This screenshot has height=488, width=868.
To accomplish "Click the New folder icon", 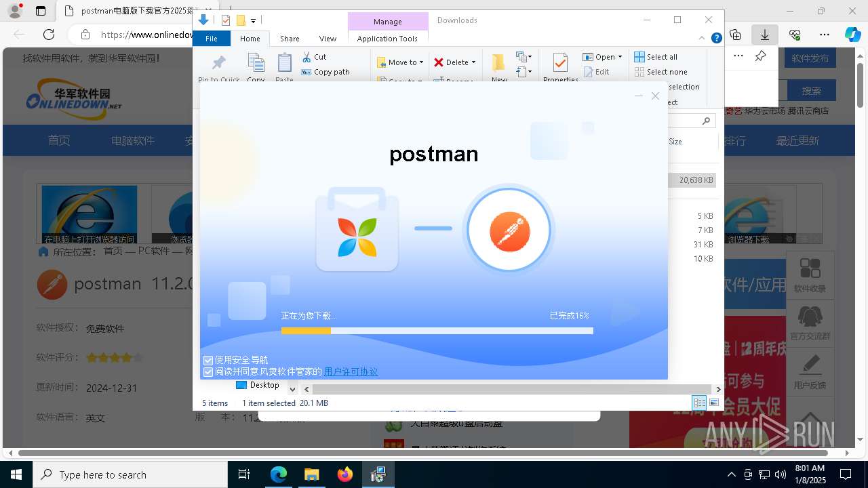I will [499, 63].
